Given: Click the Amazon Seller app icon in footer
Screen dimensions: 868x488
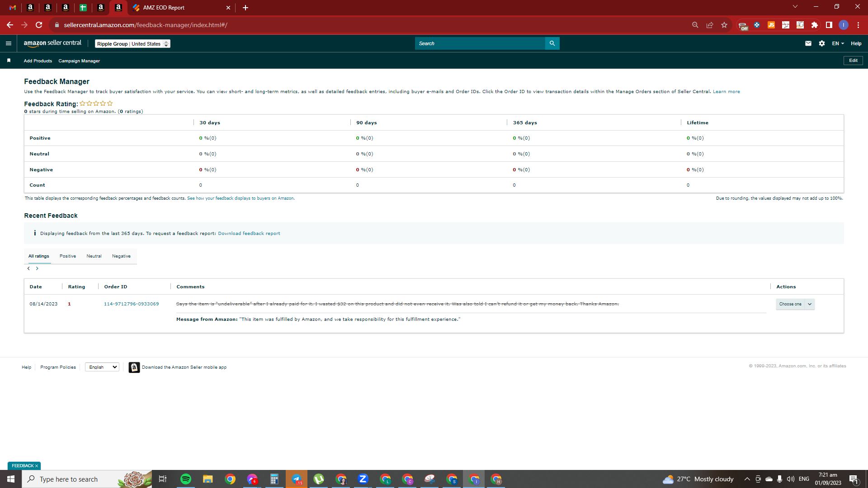Looking at the screenshot, I should click(x=134, y=367).
